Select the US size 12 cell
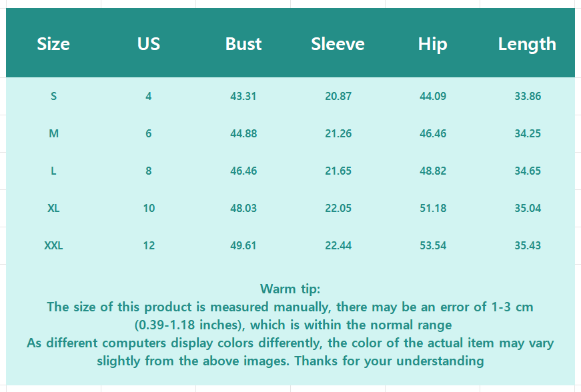 149,245
